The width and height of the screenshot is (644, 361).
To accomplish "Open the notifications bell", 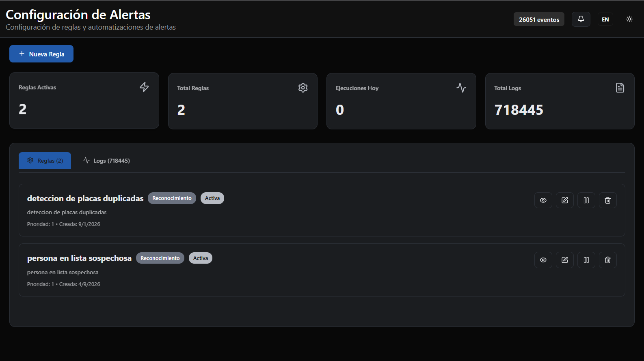I will [x=581, y=19].
